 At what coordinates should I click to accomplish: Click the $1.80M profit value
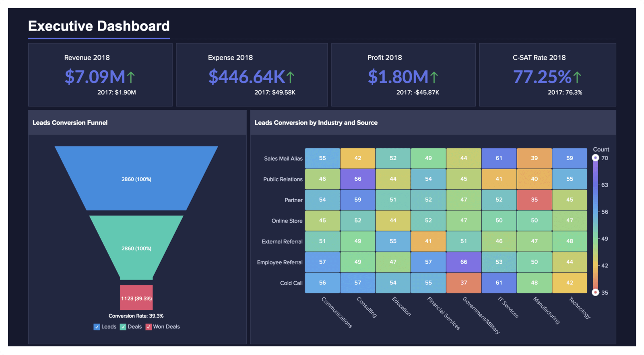tap(398, 77)
